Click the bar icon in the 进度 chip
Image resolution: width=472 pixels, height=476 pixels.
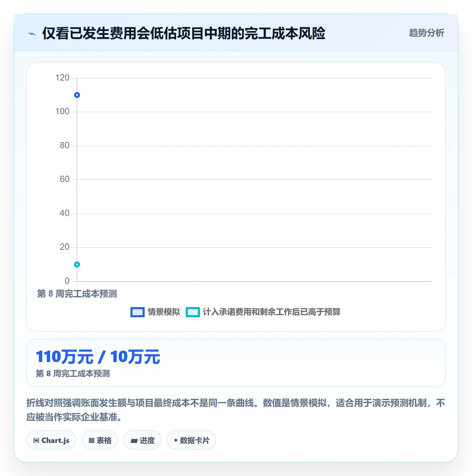click(134, 441)
